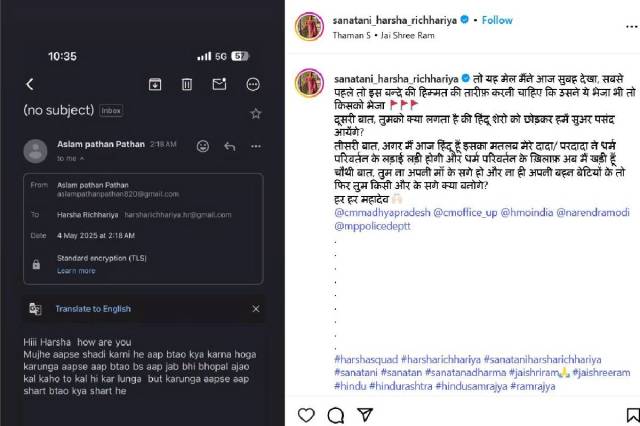Click the share paper plane icon
The image size is (640, 426).
(x=367, y=411)
